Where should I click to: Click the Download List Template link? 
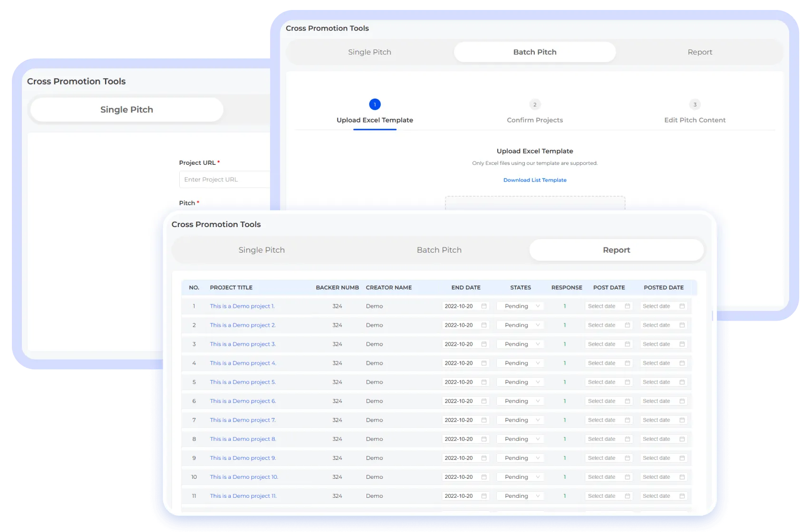click(x=535, y=180)
